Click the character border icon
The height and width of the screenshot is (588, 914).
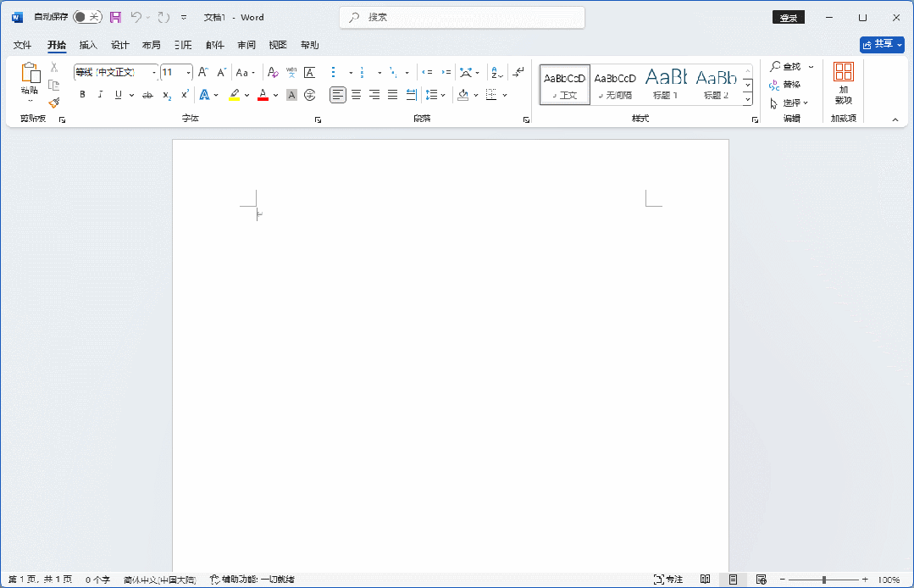pyautogui.click(x=309, y=72)
